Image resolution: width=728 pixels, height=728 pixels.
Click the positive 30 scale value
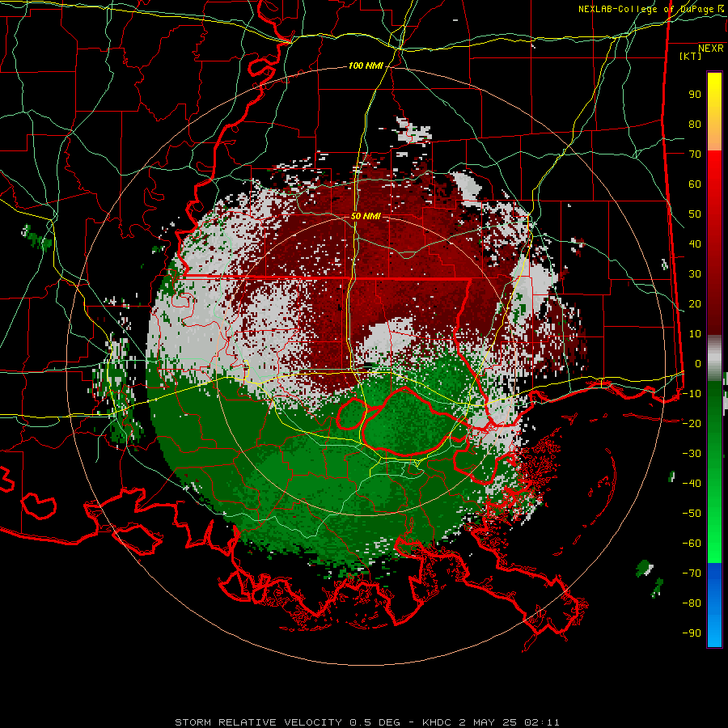[x=695, y=274]
